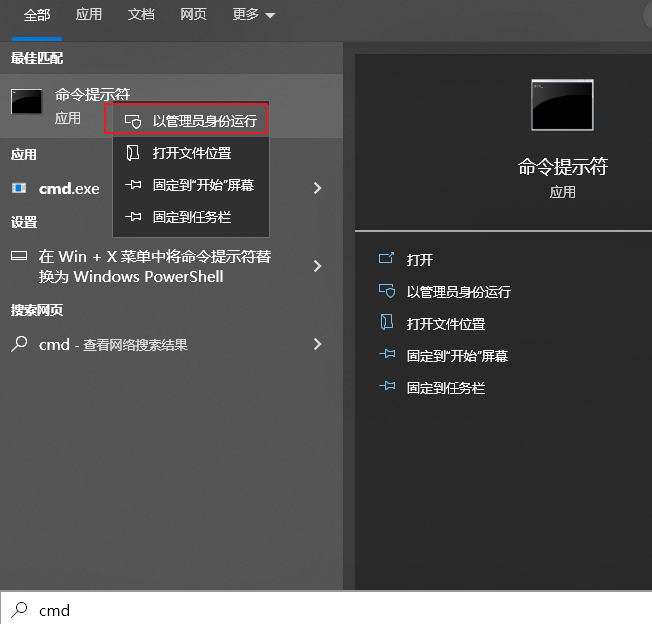Open the 更多 dropdown menu
This screenshot has width=652, height=624.
tap(253, 15)
